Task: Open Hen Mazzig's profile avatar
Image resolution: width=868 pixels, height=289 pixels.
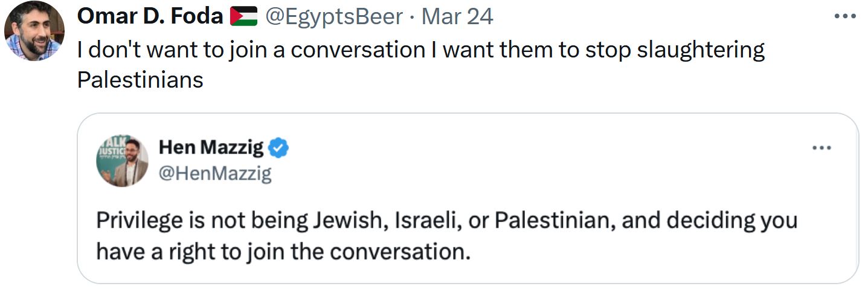Action: pos(122,161)
